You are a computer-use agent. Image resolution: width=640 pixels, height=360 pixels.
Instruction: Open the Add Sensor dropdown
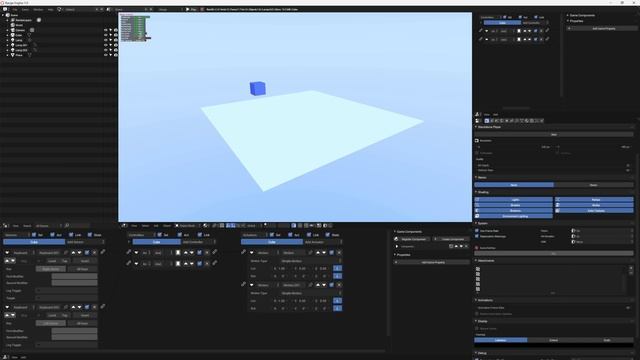(85, 242)
